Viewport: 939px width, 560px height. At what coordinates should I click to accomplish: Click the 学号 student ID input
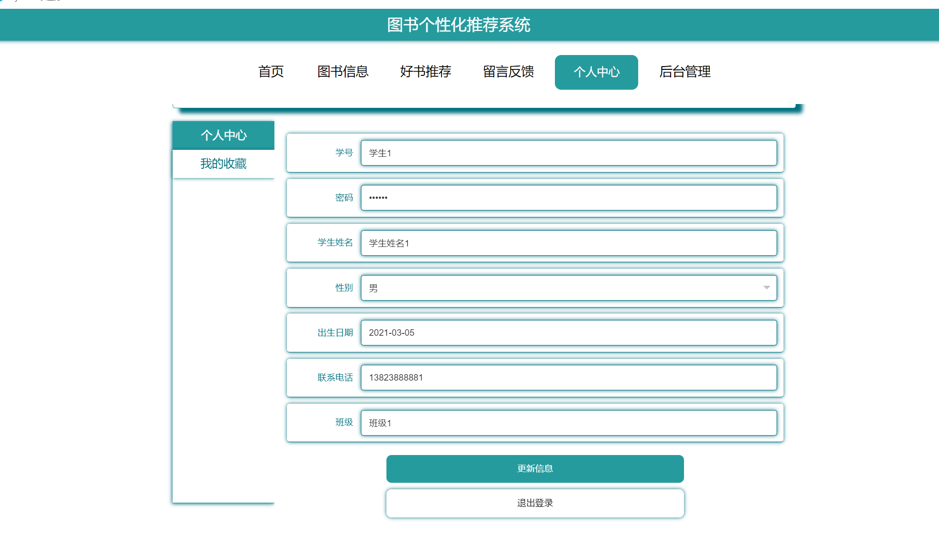[568, 153]
